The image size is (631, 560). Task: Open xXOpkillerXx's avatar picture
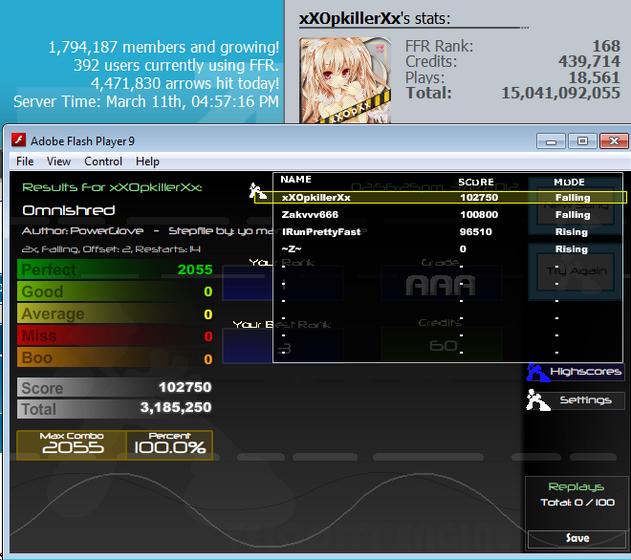(345, 80)
